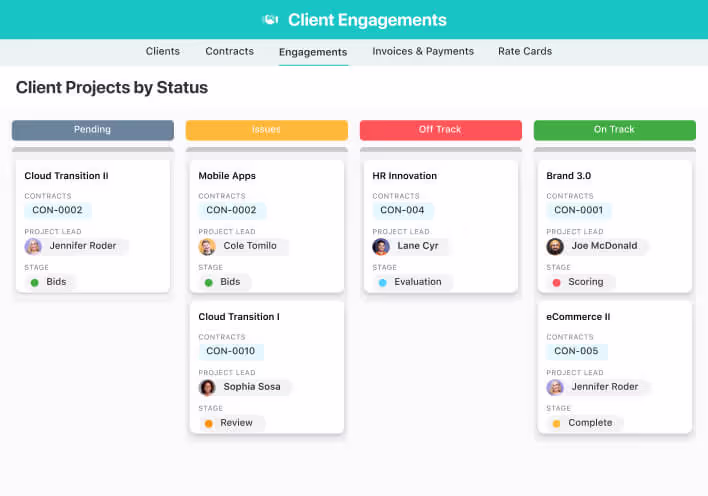
Task: Click the blue dot on Evaluation stage
Action: pos(382,282)
